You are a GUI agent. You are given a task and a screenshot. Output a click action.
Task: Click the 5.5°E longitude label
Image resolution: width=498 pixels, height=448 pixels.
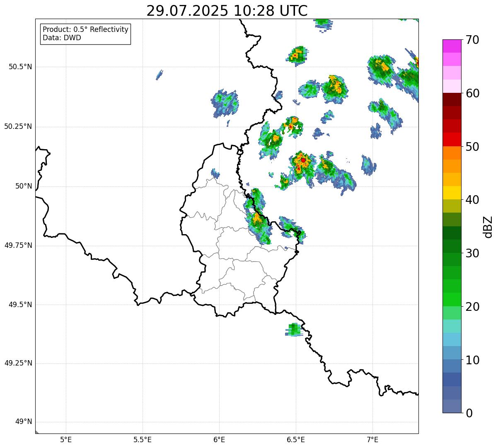pos(143,440)
